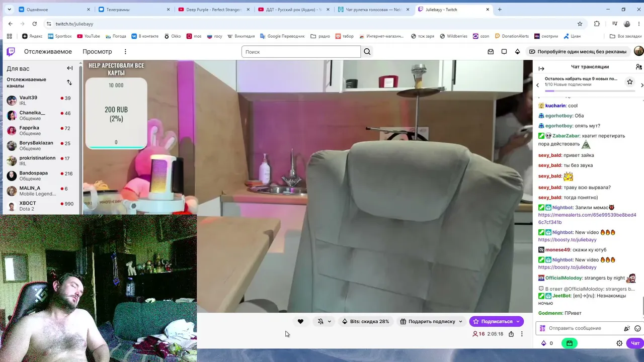Screen dimensions: 644x362
Task: Open the emote picker in chat
Action: 637,328
